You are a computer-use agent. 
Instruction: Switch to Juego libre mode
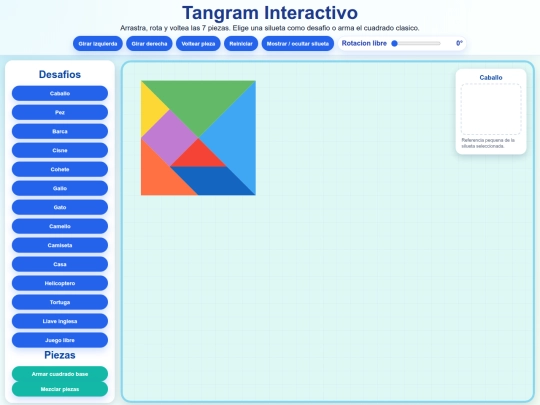coord(60,340)
